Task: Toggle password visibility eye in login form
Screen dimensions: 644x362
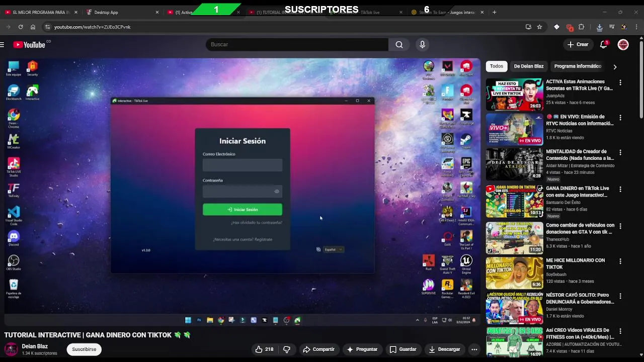Action: (x=276, y=191)
